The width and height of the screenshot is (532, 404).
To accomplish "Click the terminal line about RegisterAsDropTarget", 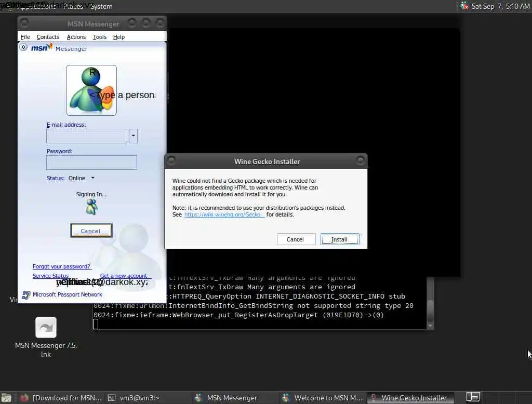I will coord(239,315).
